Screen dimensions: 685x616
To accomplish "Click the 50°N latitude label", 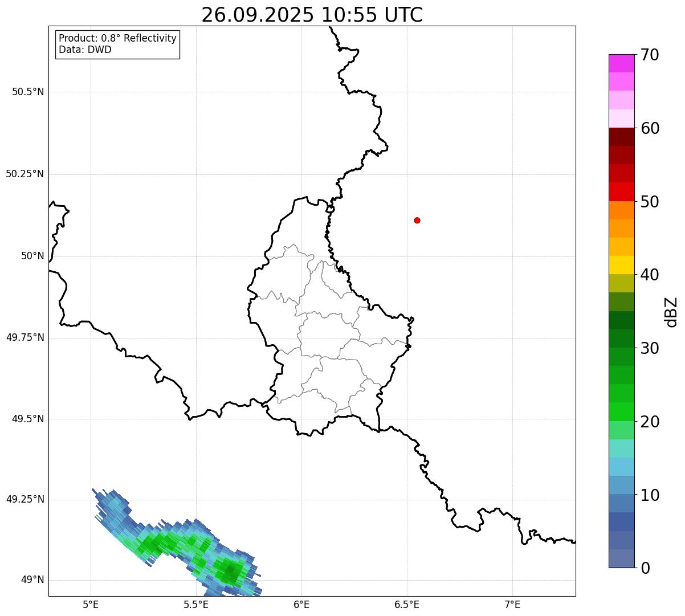I will click(32, 256).
